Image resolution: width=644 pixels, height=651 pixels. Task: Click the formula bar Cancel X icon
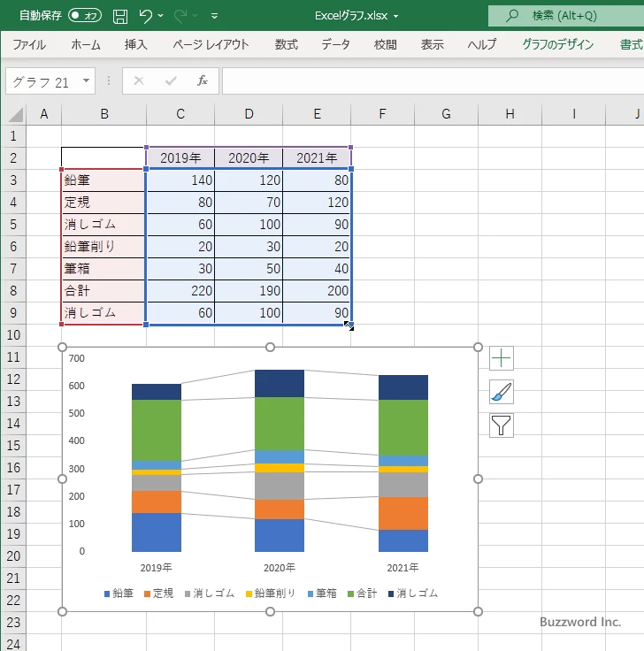(x=139, y=80)
